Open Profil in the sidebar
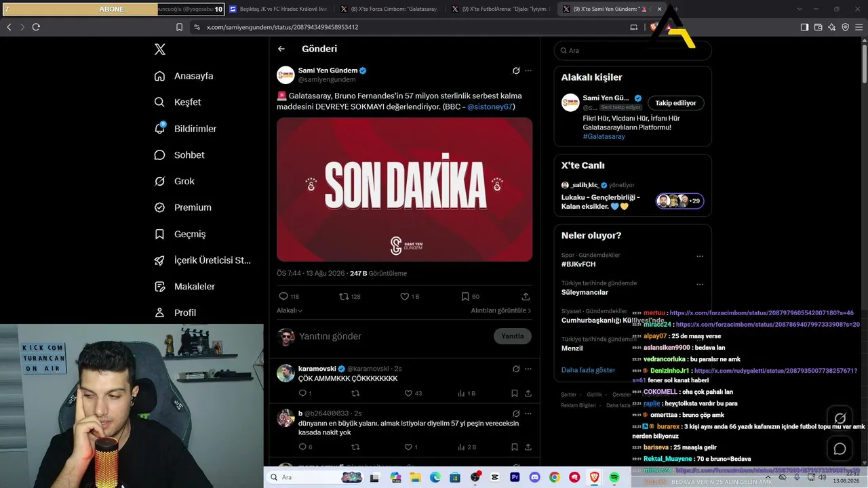The width and height of the screenshot is (868, 488). [175, 312]
